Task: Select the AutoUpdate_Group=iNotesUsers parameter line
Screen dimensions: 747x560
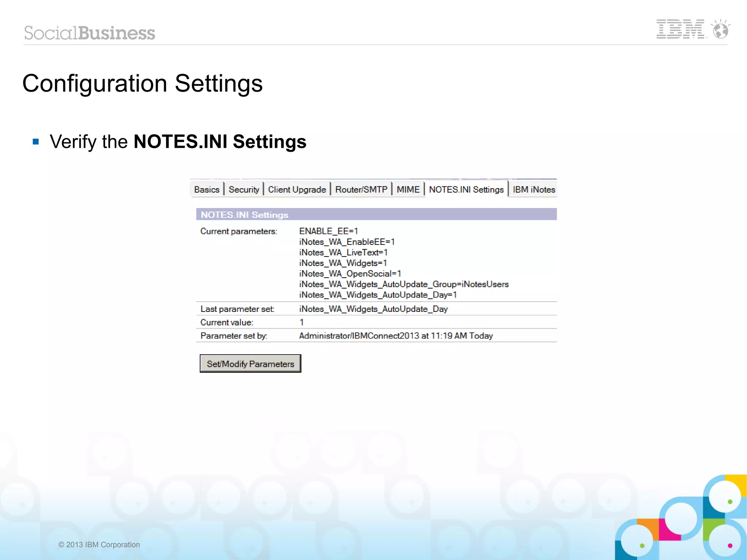Action: coord(404,284)
